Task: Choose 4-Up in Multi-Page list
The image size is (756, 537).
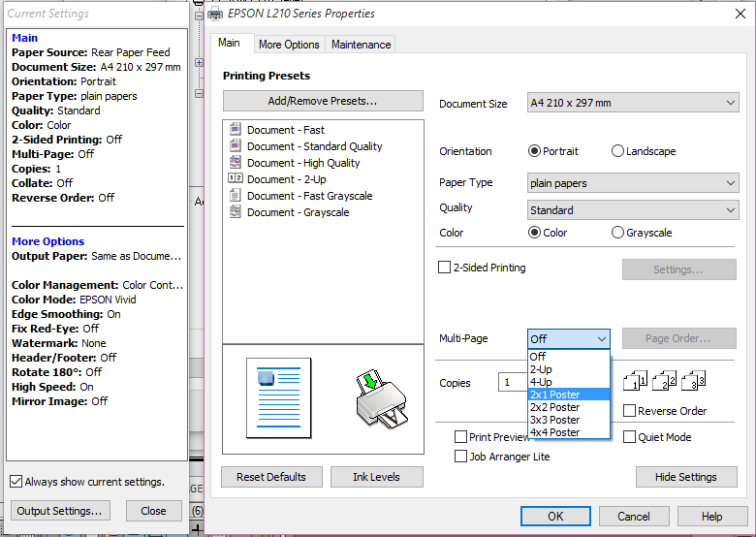Action: [x=569, y=382]
